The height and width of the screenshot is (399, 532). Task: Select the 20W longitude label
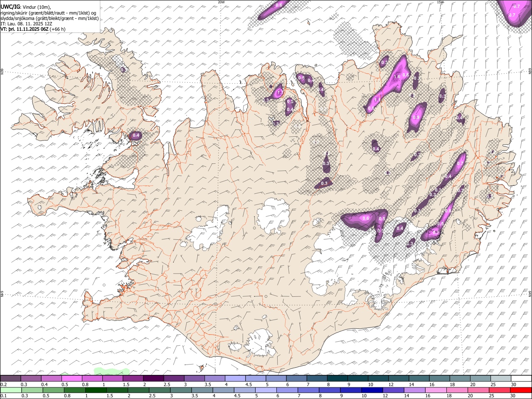[x=222, y=2]
